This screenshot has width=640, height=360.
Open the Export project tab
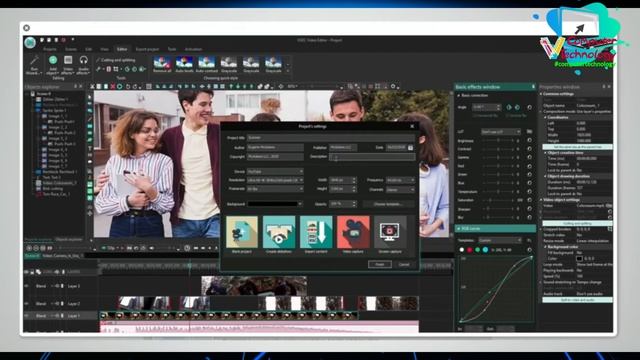tap(147, 49)
